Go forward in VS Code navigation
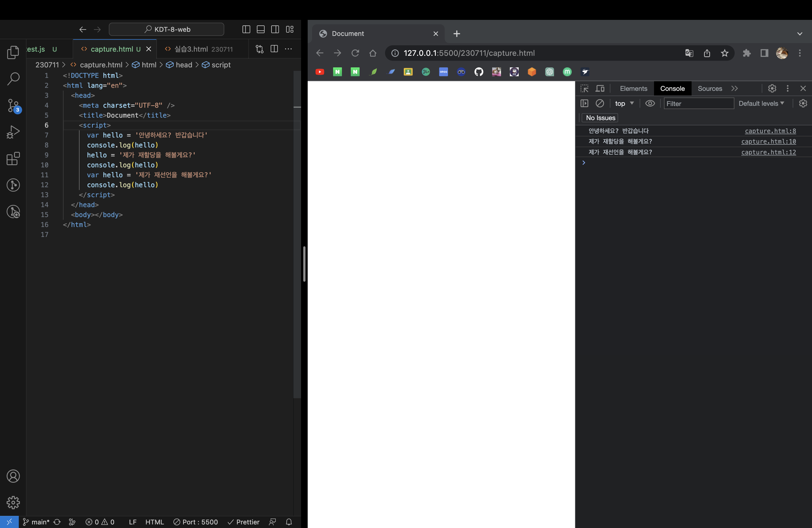The image size is (812, 528). 97,29
